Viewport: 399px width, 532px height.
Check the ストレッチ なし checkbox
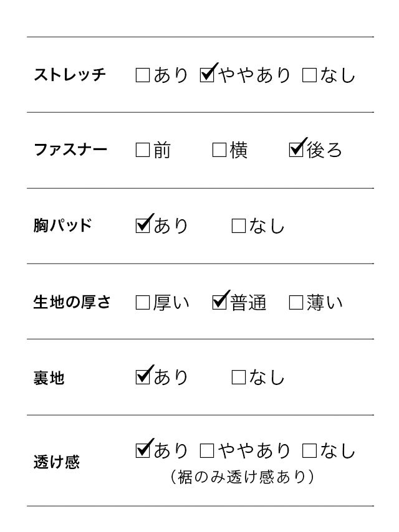click(309, 76)
